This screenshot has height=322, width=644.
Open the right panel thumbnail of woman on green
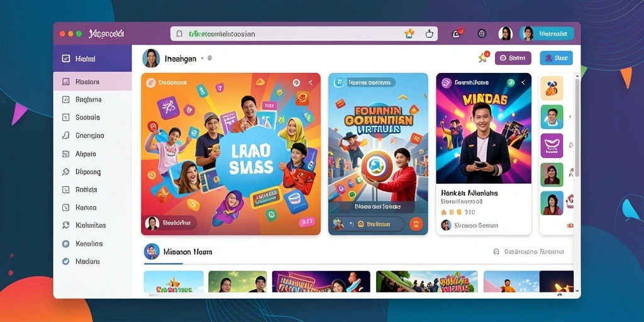click(x=552, y=175)
